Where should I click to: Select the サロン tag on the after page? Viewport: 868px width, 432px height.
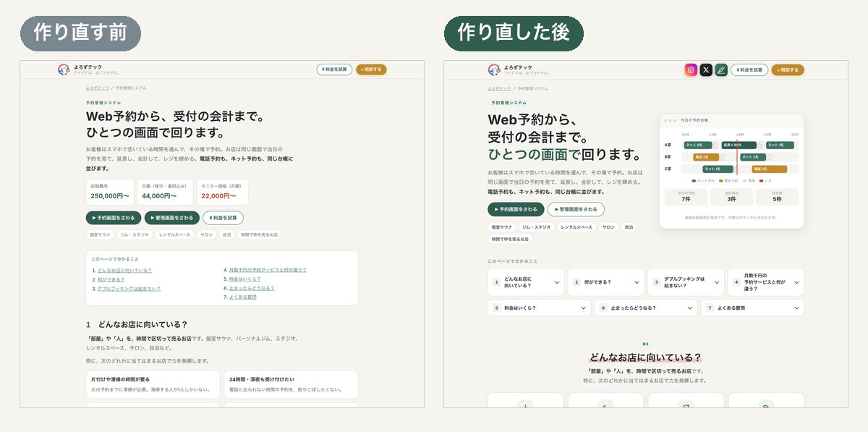tap(608, 227)
